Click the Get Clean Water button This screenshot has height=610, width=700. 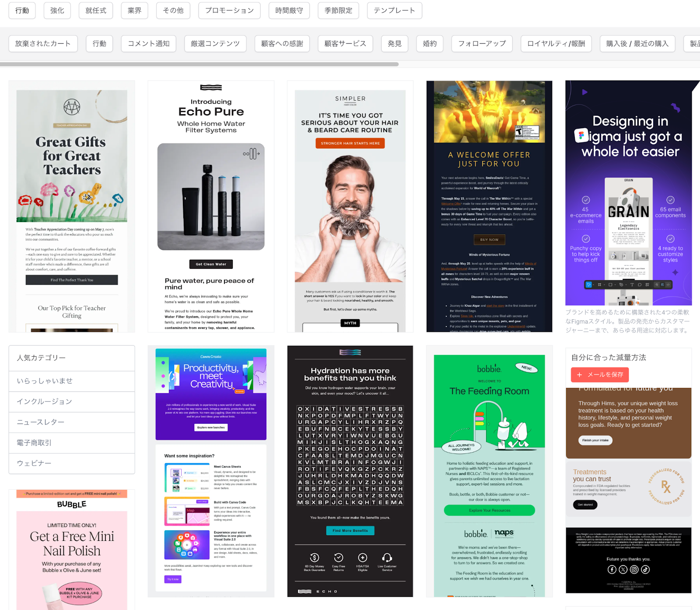pos(211,264)
